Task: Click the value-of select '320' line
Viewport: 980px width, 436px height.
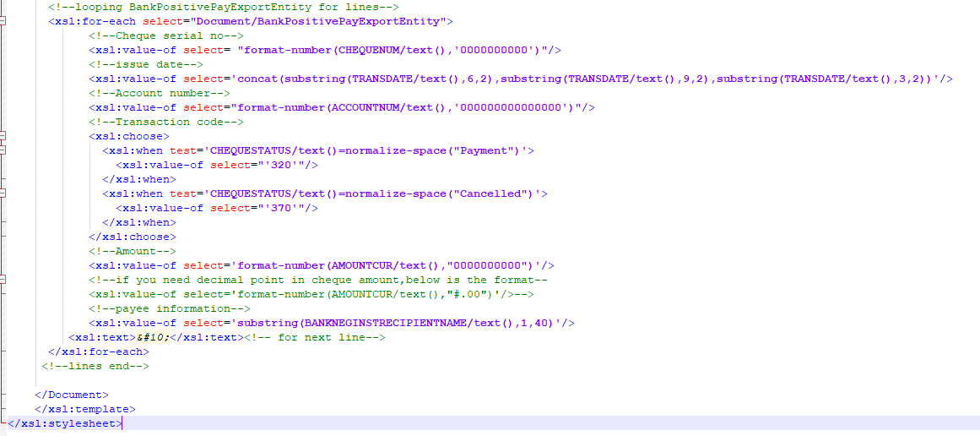Action: (217, 165)
